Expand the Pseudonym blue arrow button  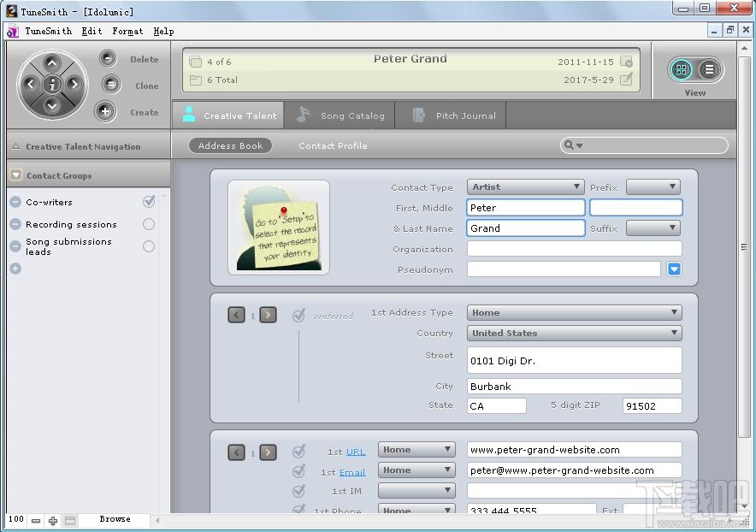[x=674, y=269]
